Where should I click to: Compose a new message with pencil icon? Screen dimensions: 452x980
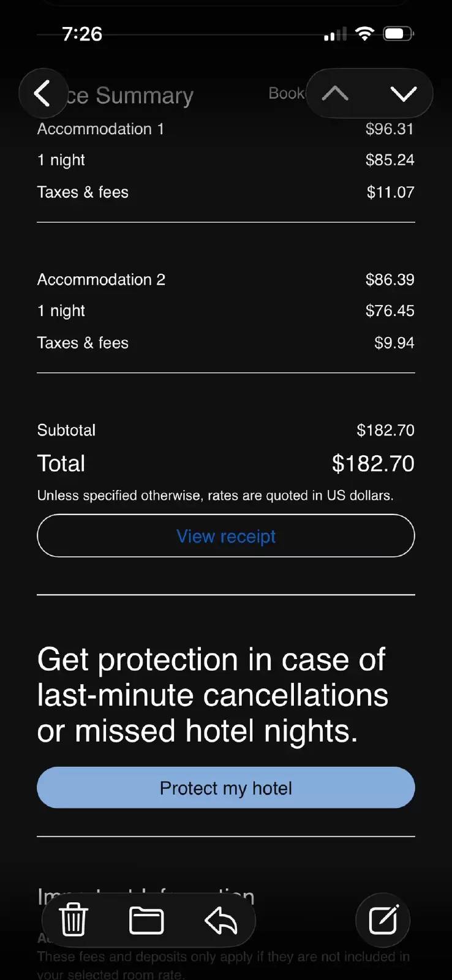point(383,920)
